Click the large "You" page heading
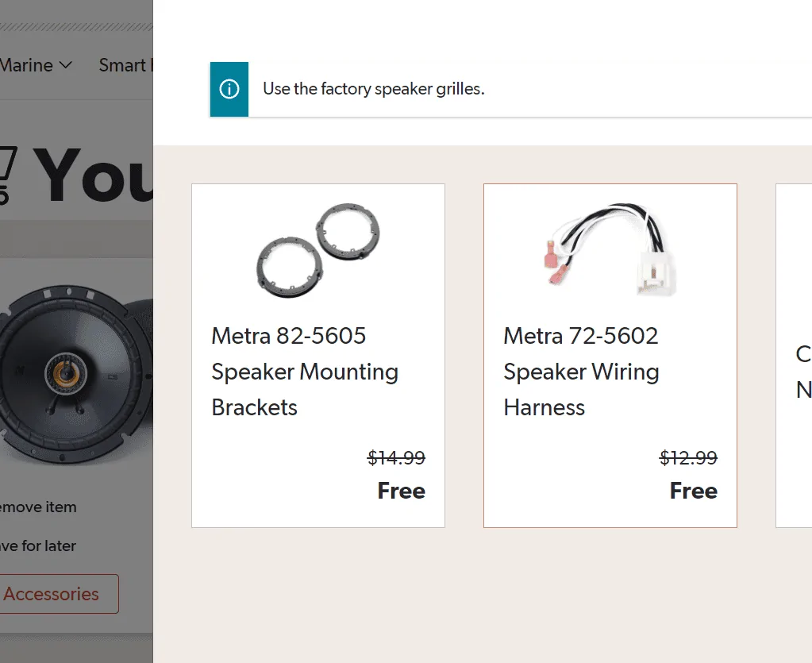Viewport: 812px width, 663px height. (94, 176)
